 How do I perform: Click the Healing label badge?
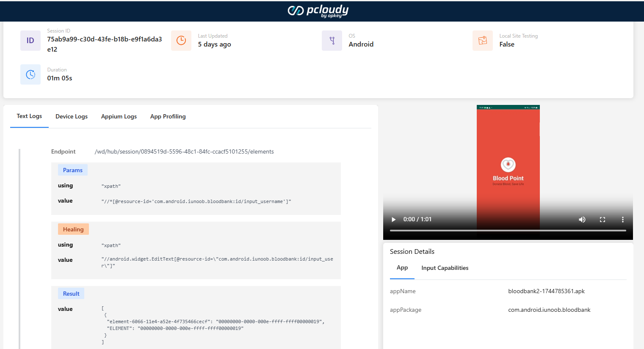[73, 229]
